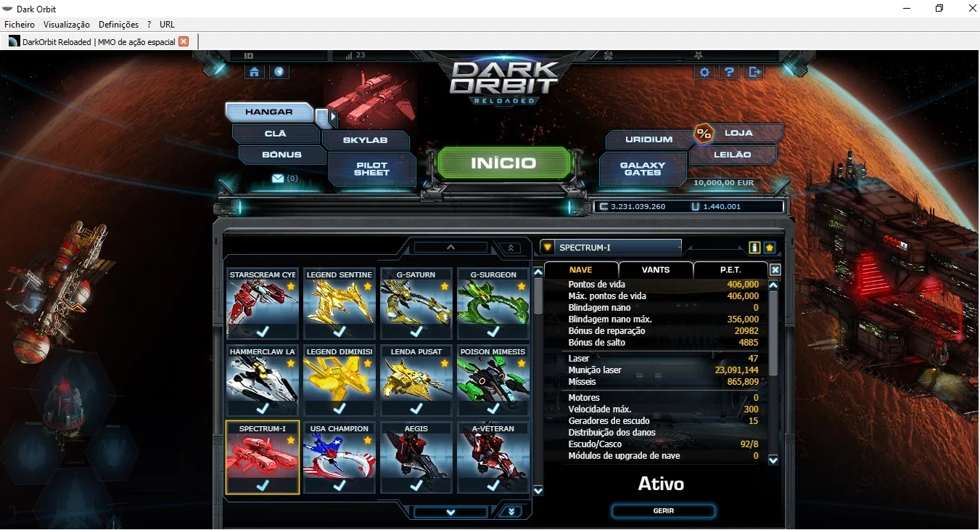Open the settings gear icon
This screenshot has height=530, width=980.
(x=704, y=72)
